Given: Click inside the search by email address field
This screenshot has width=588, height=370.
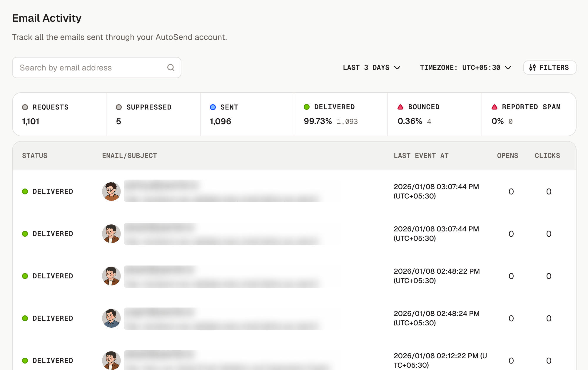Looking at the screenshot, I should pyautogui.click(x=88, y=68).
